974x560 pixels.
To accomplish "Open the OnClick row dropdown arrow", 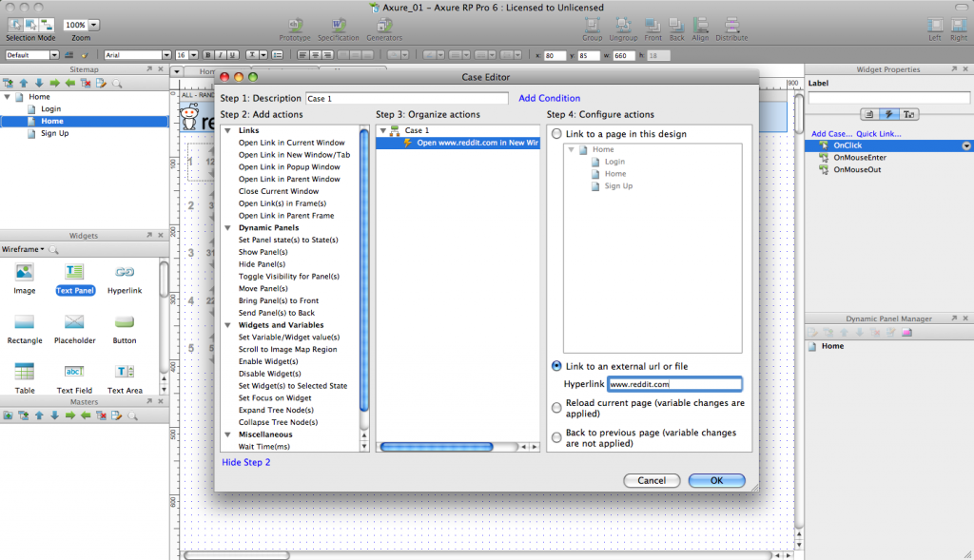I will point(966,145).
